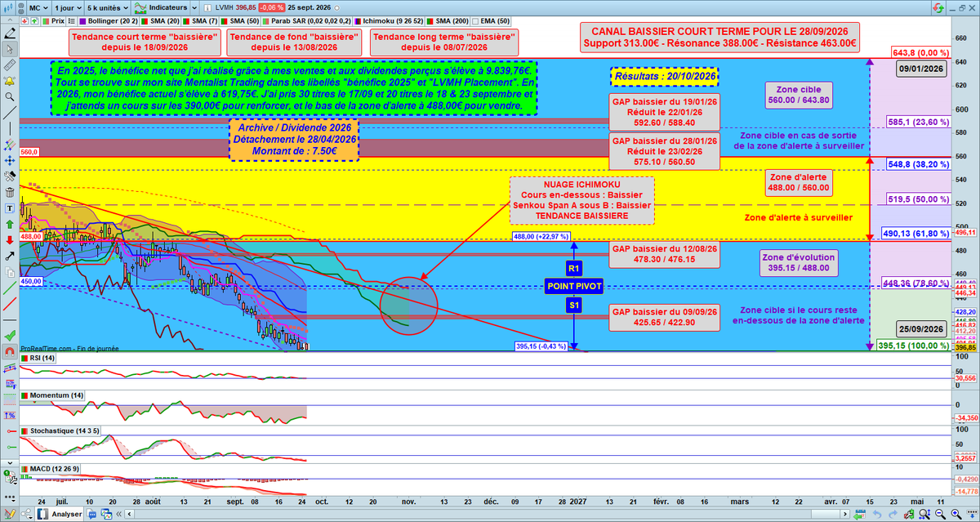Select the text T annotation tool
980x522 pixels.
click(11, 208)
